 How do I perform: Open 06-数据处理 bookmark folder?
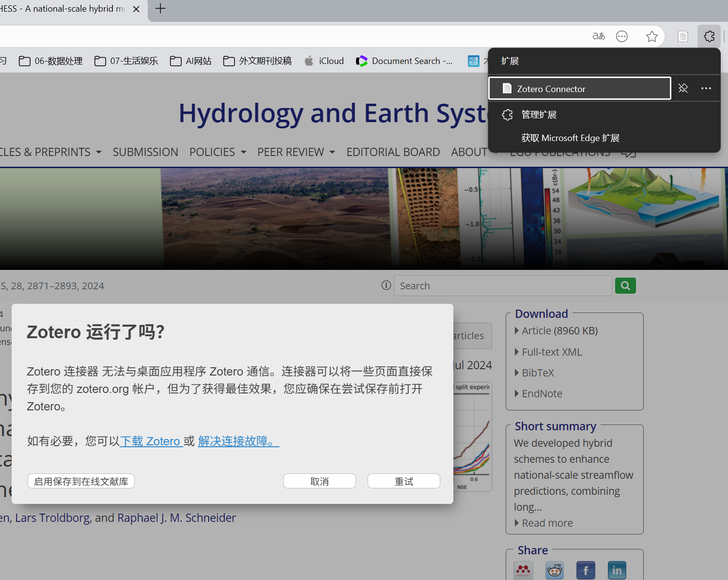point(51,61)
